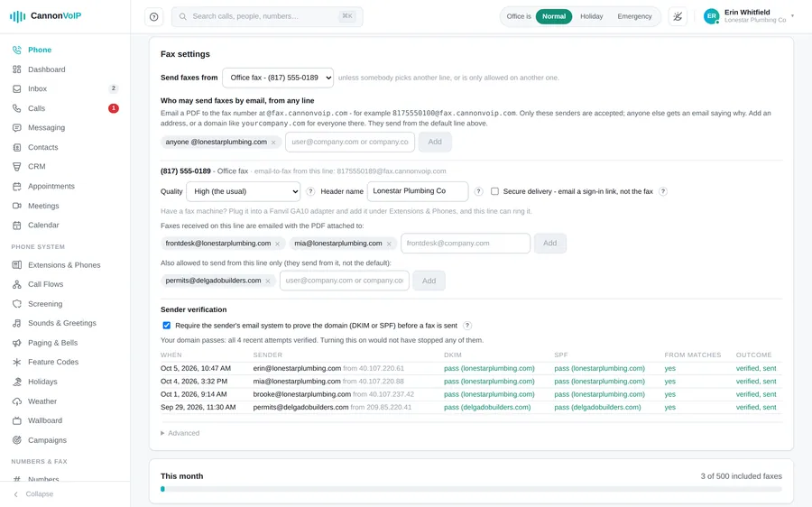Show help for Secure delivery option
The image size is (812, 507).
tap(663, 191)
